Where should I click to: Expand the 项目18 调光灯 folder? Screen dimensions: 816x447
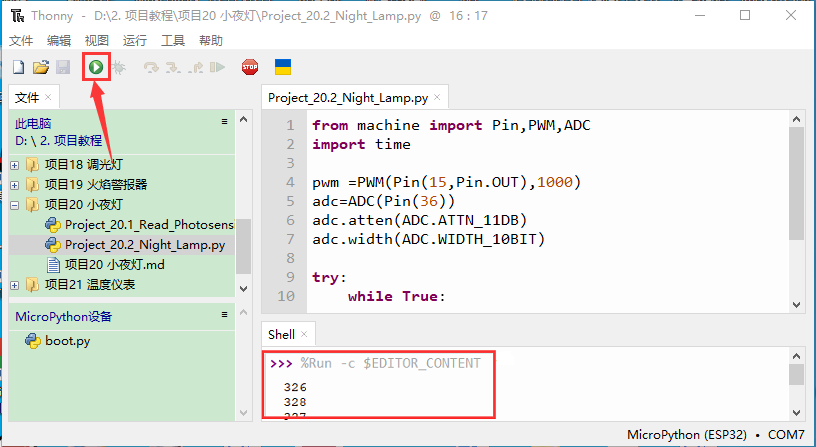click(15, 165)
